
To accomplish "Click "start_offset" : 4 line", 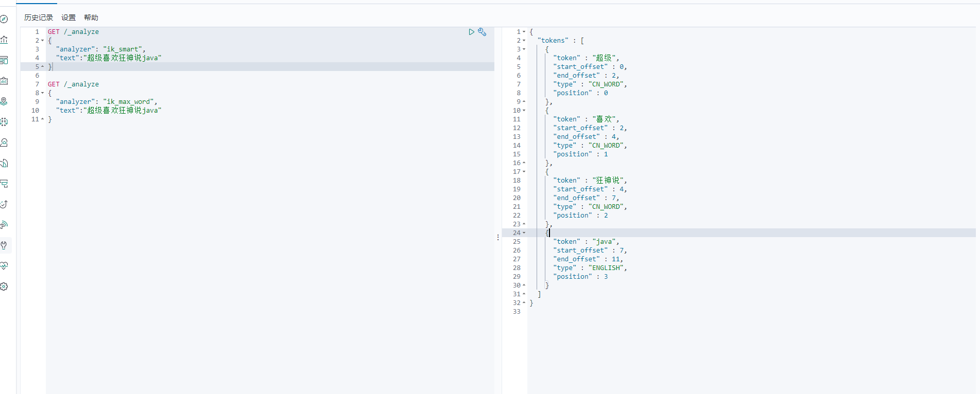I will click(x=590, y=189).
